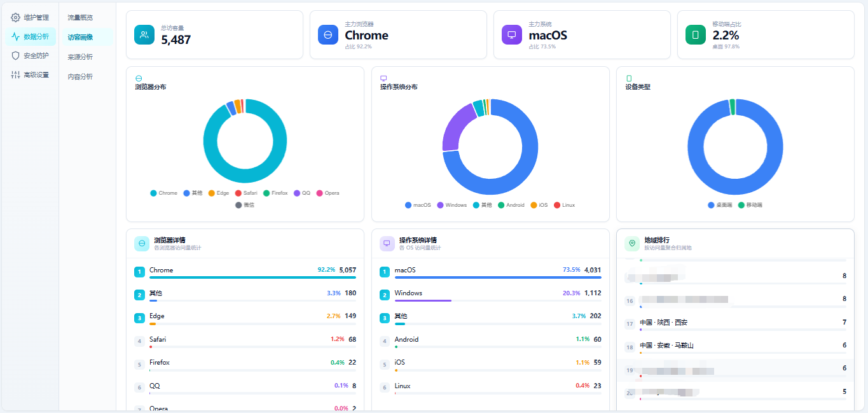
Task: Click the 总访客量 users icon
Action: click(x=144, y=34)
